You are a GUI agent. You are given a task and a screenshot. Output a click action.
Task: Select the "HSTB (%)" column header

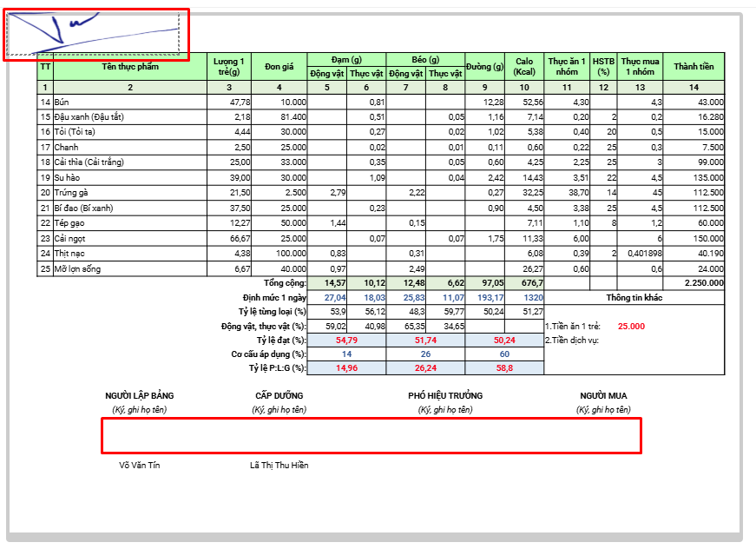[603, 67]
